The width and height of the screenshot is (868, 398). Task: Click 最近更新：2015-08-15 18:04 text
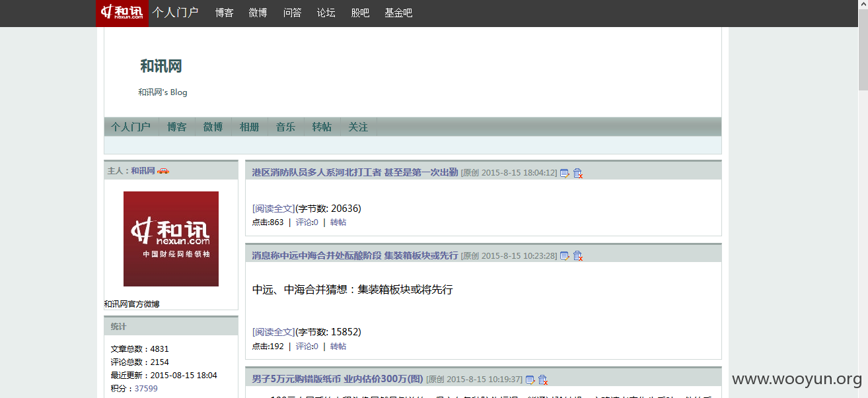pos(164,376)
